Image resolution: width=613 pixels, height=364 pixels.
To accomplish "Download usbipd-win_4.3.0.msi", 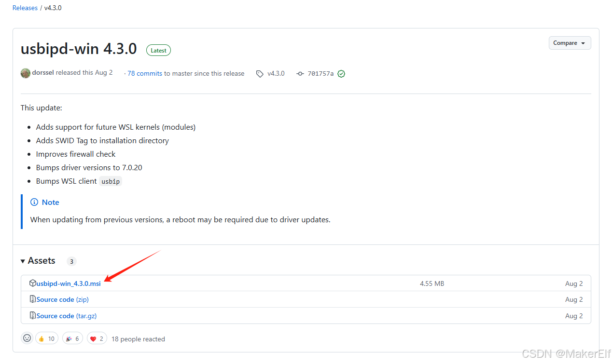I will [69, 283].
